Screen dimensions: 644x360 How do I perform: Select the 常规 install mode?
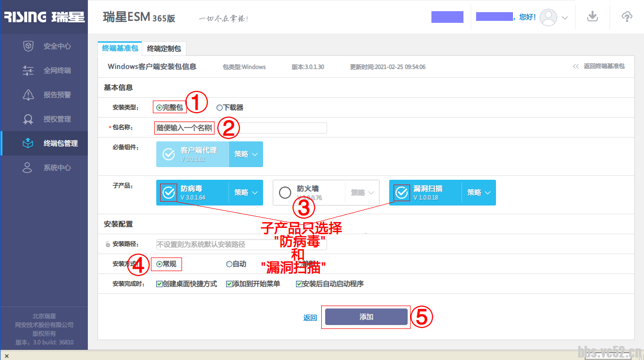pos(159,264)
